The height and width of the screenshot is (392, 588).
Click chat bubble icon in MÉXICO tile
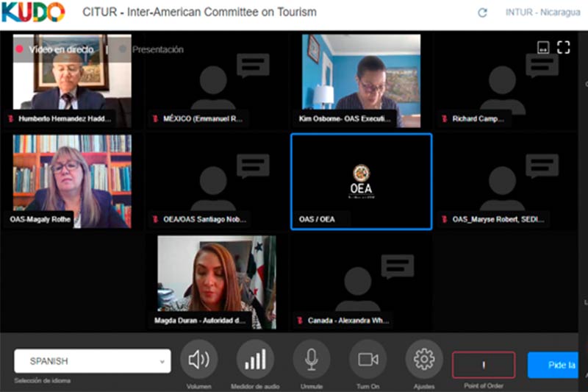point(253,65)
